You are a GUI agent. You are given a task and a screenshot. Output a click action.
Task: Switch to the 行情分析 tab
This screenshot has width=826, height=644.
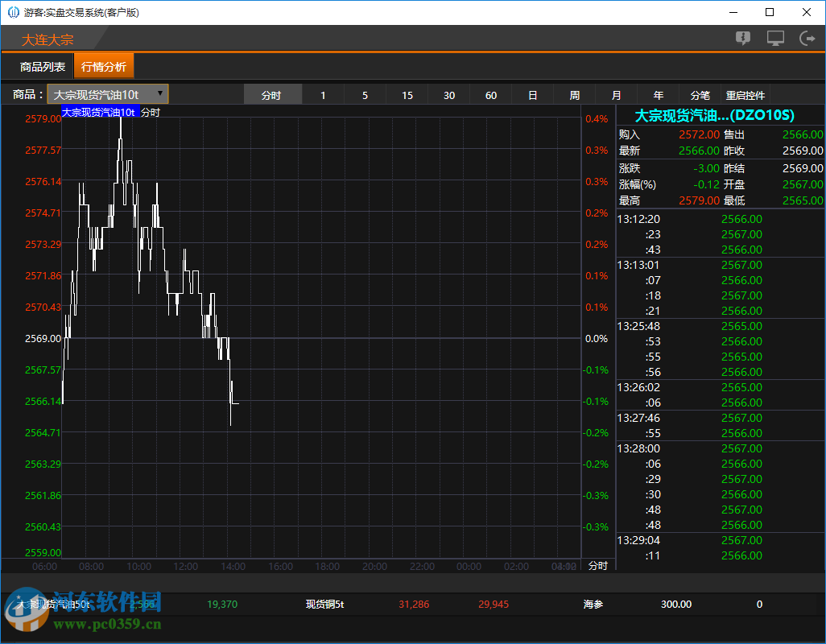pos(104,67)
